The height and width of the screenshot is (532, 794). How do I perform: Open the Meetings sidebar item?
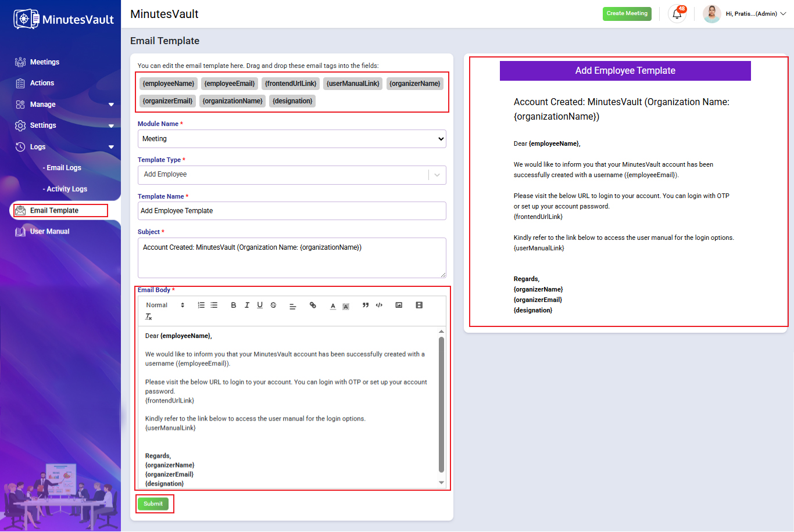tap(45, 62)
